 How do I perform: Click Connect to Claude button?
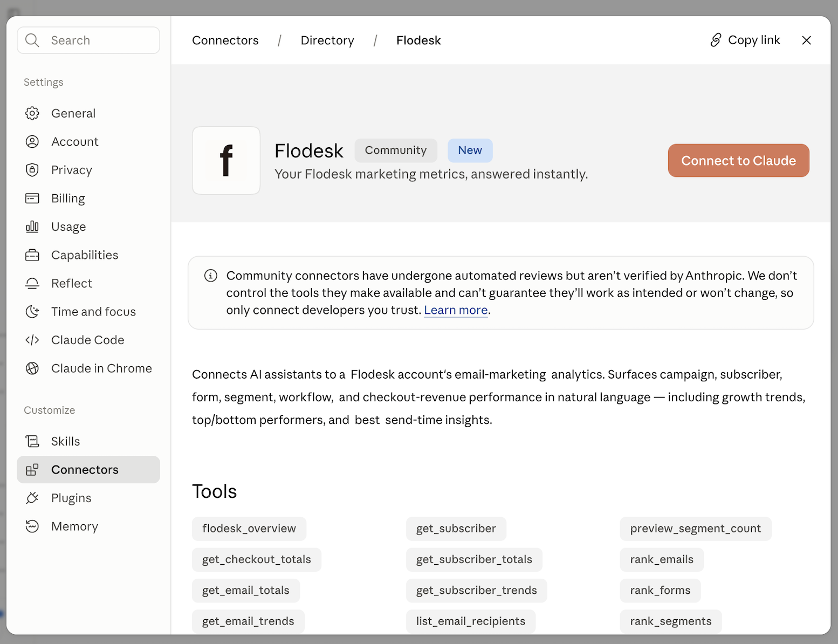(738, 161)
